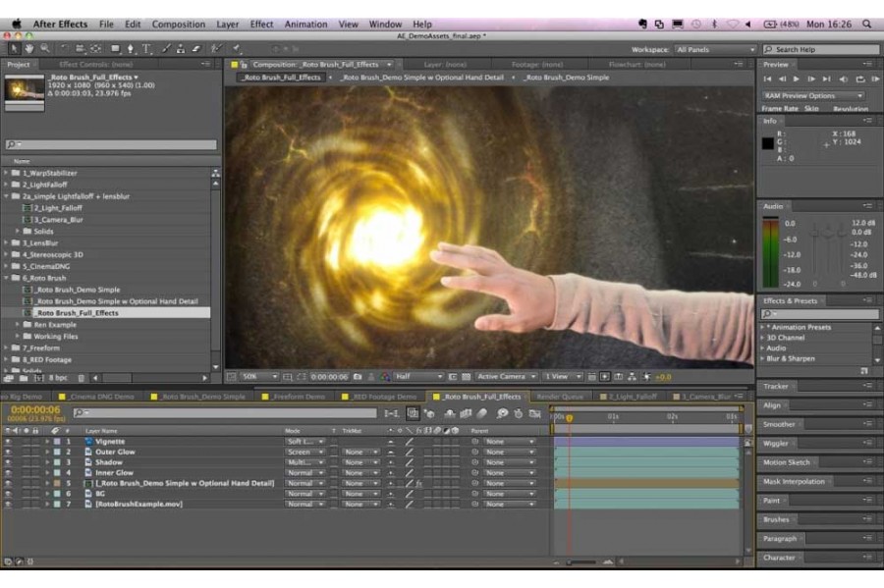Image resolution: width=884 pixels, height=588 pixels.
Task: Select the Eraser tool
Action: coord(196,49)
